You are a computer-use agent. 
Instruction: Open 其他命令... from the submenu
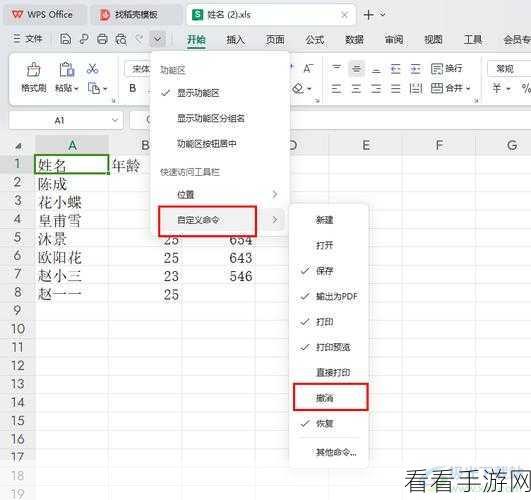point(329,452)
